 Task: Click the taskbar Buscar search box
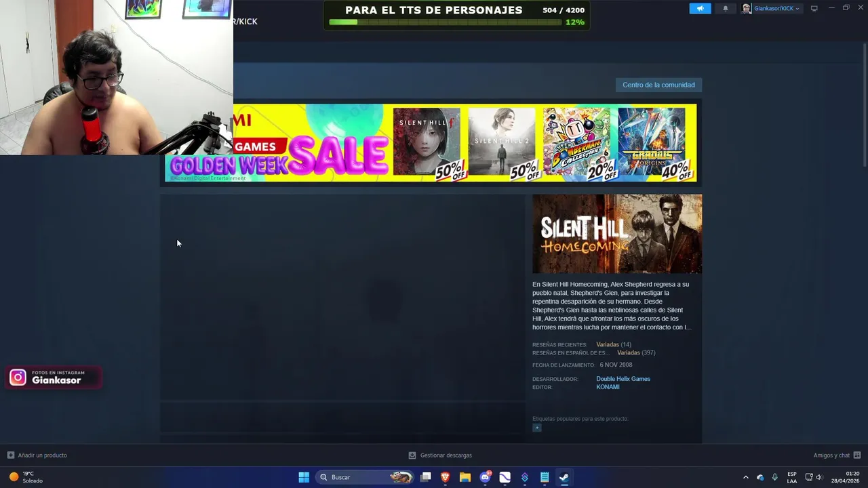pos(366,477)
